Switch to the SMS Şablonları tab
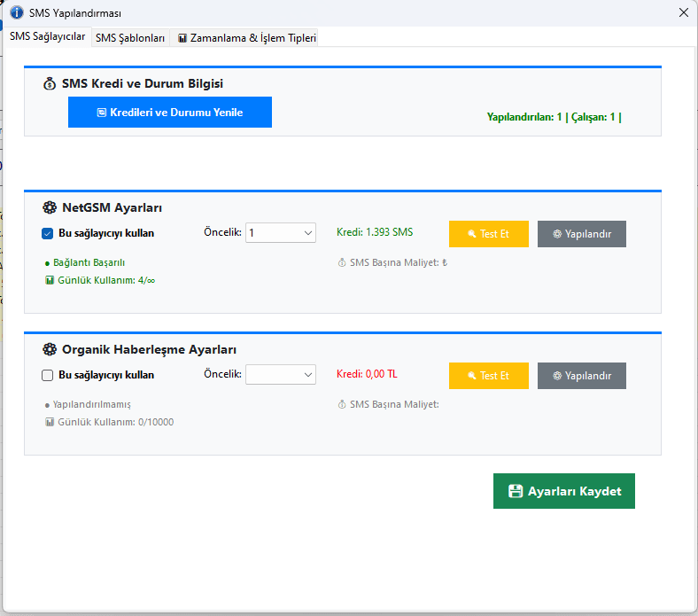 pyautogui.click(x=130, y=38)
